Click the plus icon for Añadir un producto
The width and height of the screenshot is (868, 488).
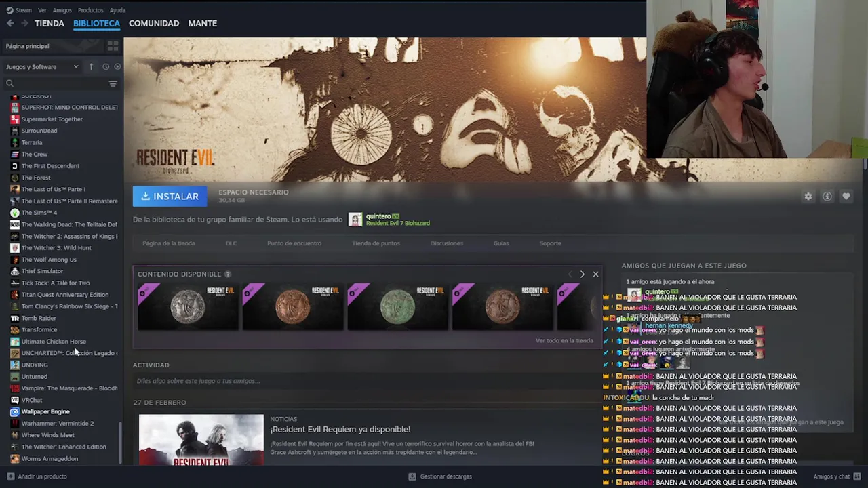tap(10, 476)
